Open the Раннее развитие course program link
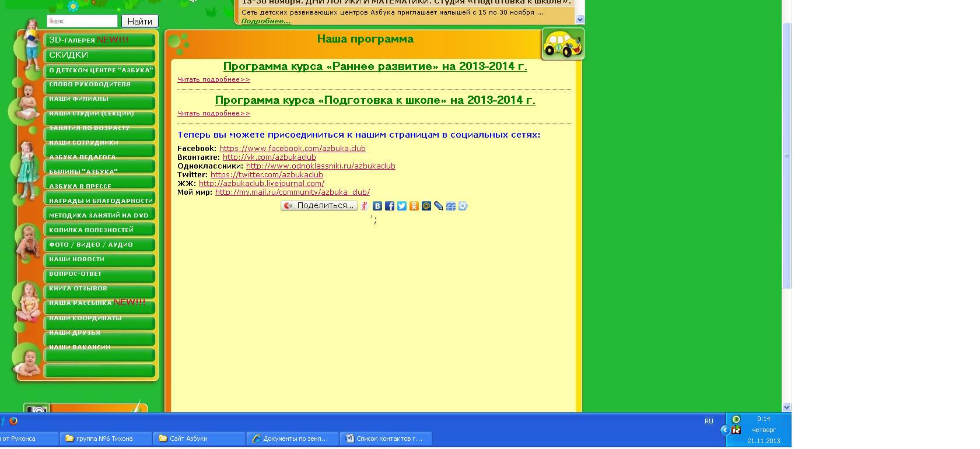This screenshot has width=980, height=449. (x=375, y=66)
